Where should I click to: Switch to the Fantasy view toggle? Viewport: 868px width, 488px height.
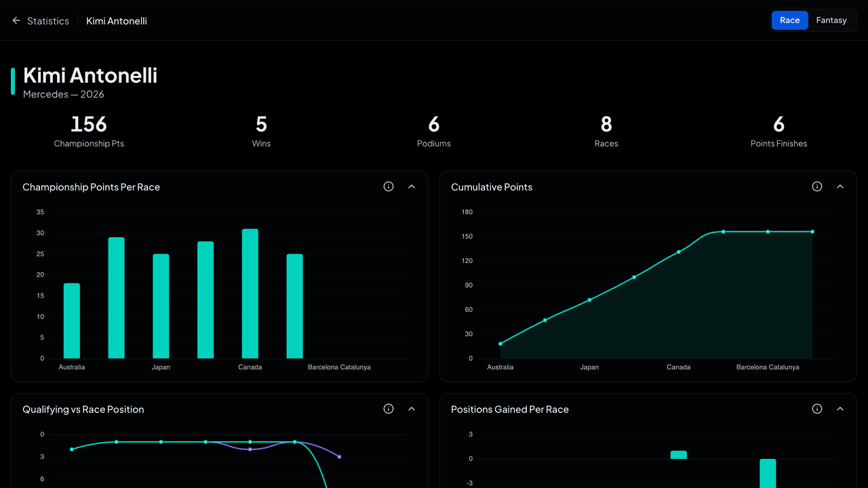831,20
